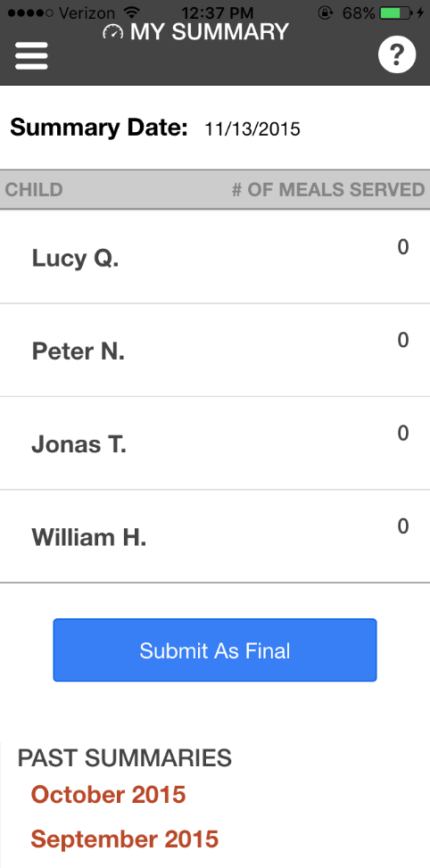Tap William H.'s meal count zero
The width and height of the screenshot is (430, 868).
click(x=403, y=526)
